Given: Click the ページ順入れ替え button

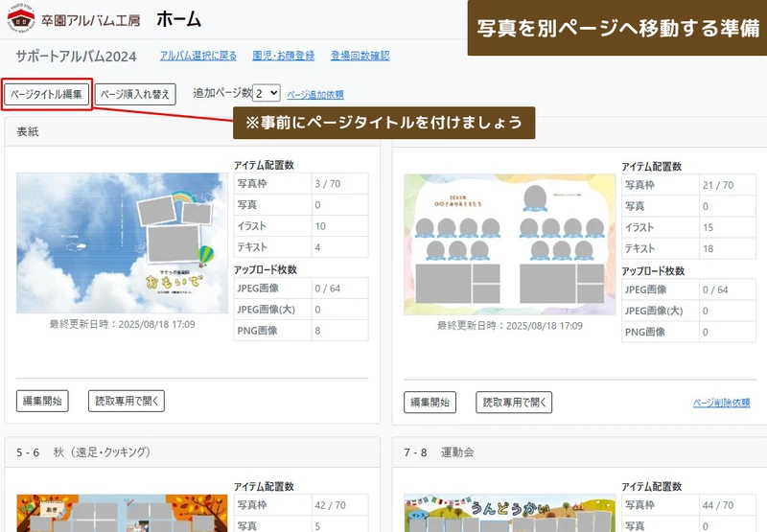Looking at the screenshot, I should tap(135, 94).
